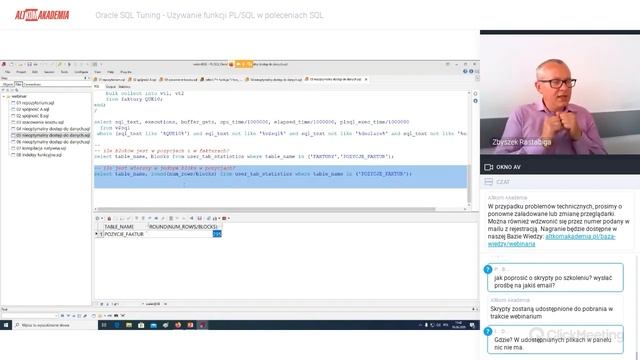Viewport: 640px width, 360px height.
Task: Show the Statistics sub-tab of the editor
Action: [x=124, y=87]
